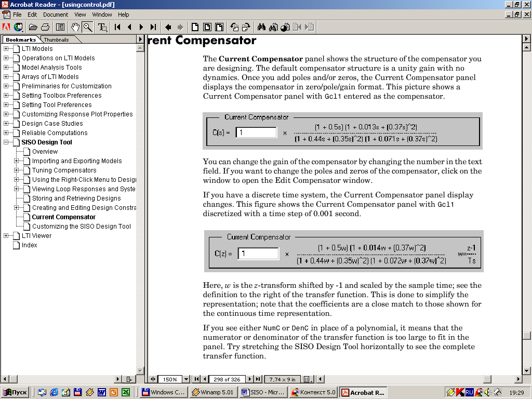Switch to Winamp 5.01 taskbar button
532x399 pixels.
214,392
